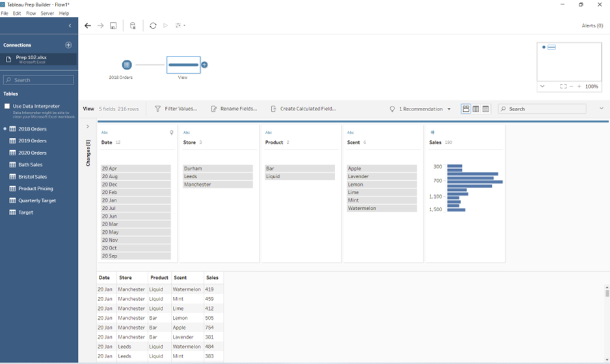The image size is (610, 364).
Task: Click the Sales column header in data grid
Action: pyautogui.click(x=213, y=278)
